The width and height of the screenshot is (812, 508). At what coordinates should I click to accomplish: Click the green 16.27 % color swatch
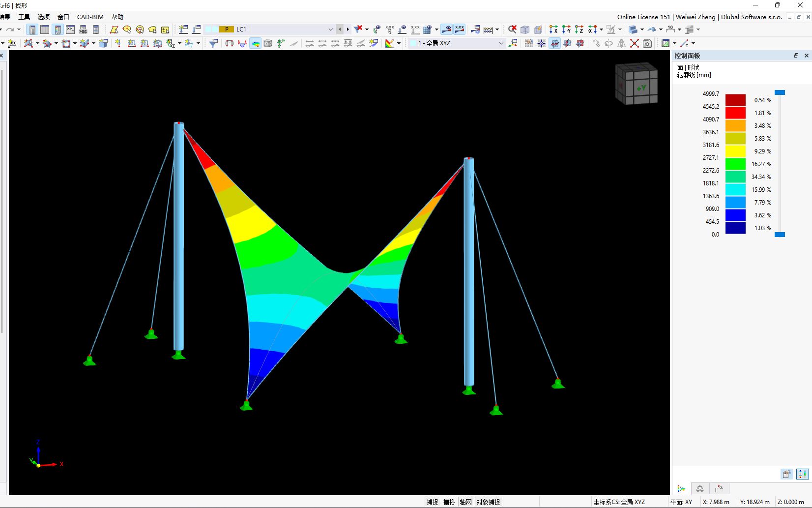click(x=735, y=164)
